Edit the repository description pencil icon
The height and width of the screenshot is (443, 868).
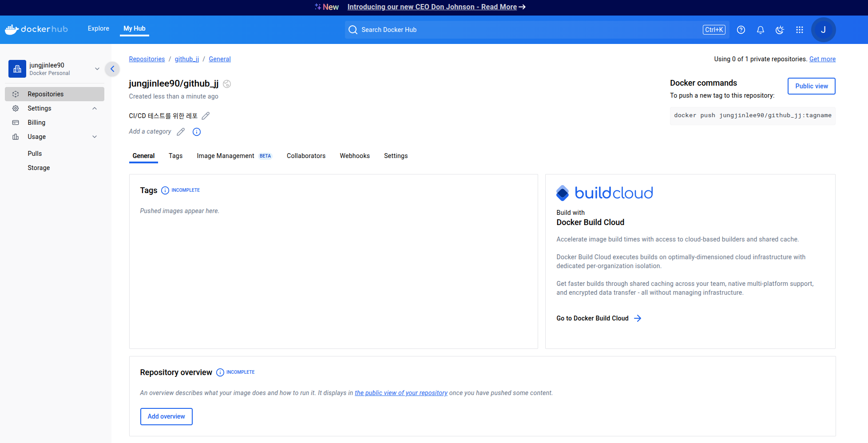click(206, 116)
